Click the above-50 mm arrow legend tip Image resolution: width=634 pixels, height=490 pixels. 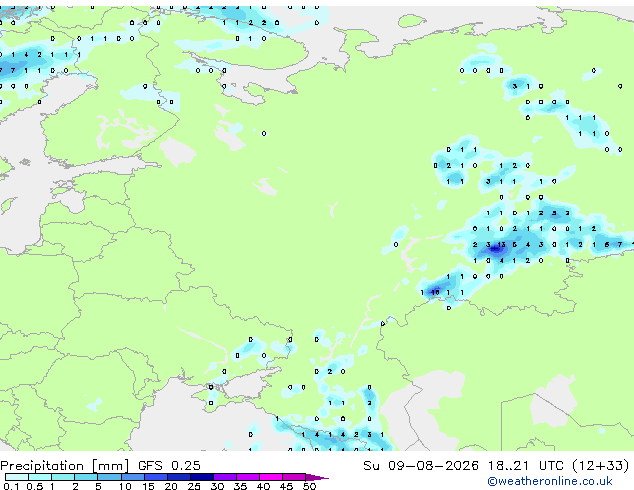click(317, 477)
